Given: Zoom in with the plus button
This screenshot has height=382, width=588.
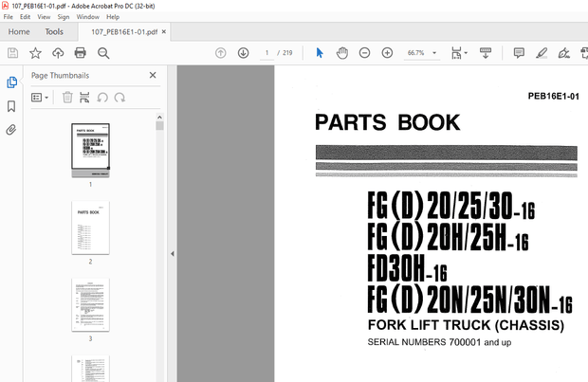Looking at the screenshot, I should tap(387, 53).
